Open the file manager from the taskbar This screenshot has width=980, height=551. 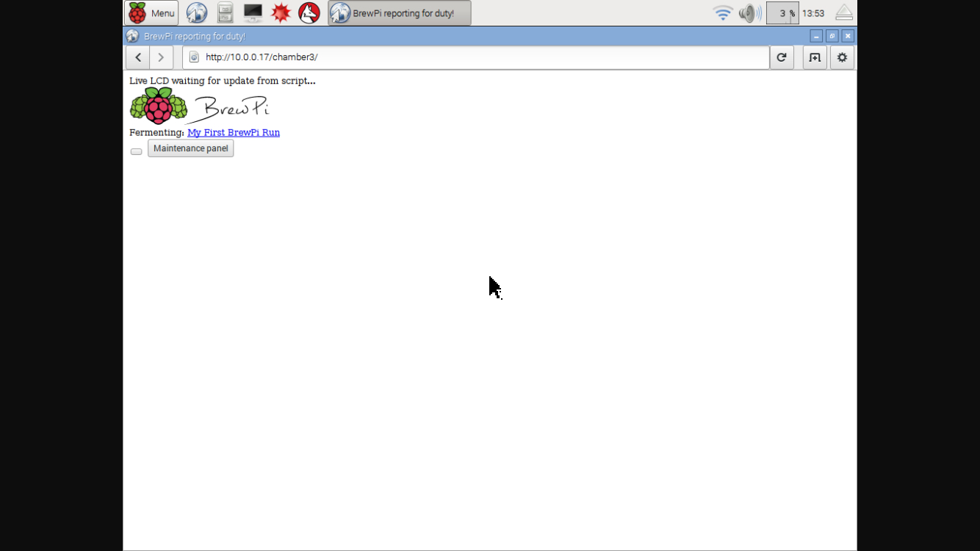click(226, 13)
